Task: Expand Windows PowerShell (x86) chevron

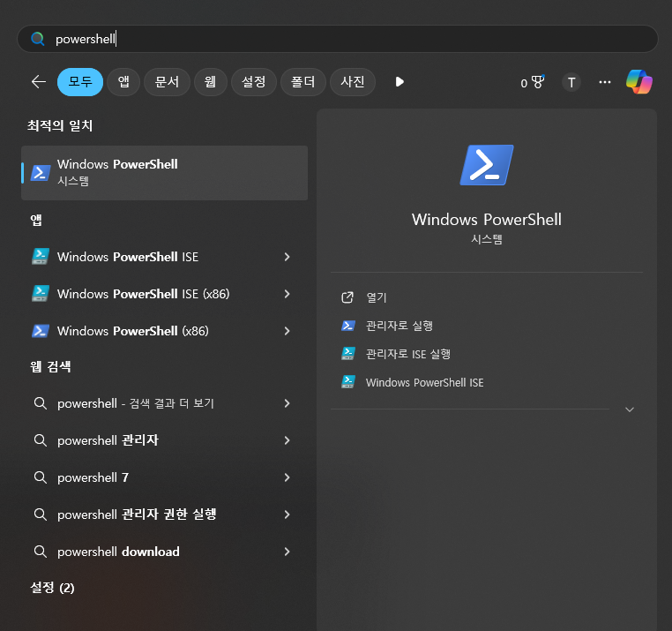Action: (287, 331)
